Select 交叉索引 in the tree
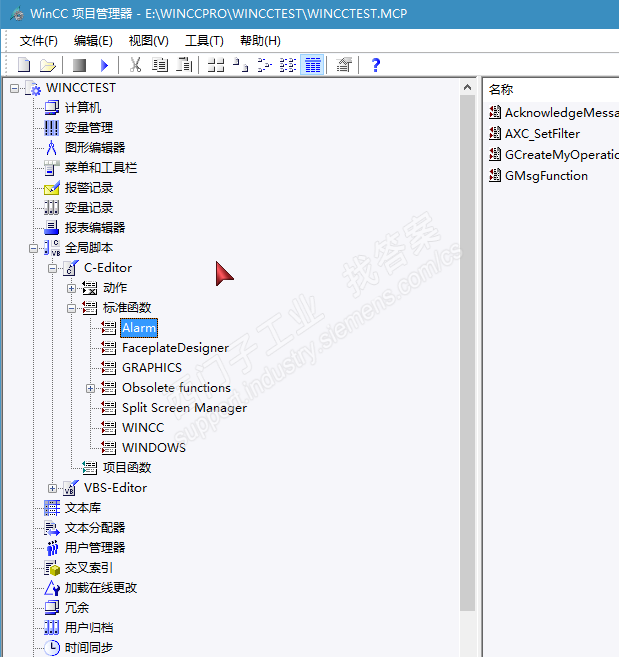Image resolution: width=619 pixels, height=657 pixels. coord(88,568)
